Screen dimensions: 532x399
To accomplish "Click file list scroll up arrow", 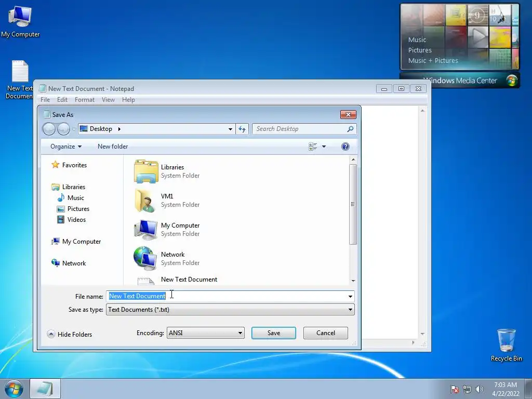I will (x=353, y=160).
